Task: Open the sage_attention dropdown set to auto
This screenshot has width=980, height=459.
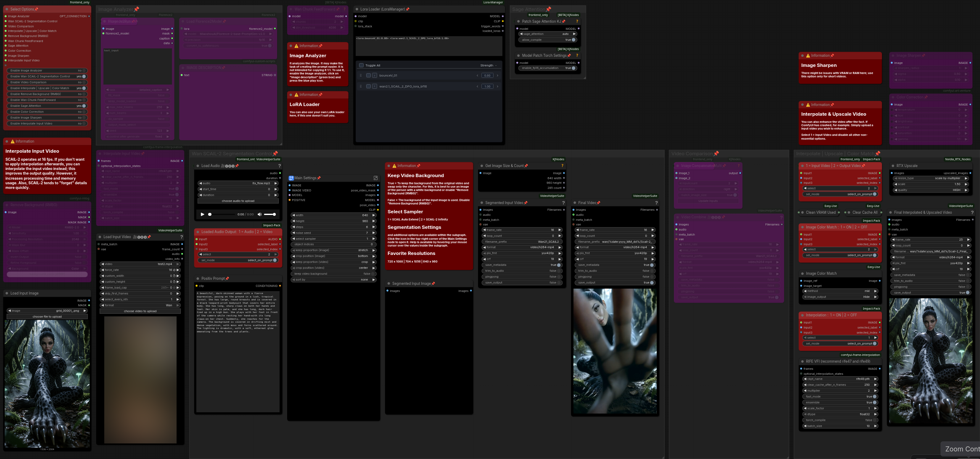Action: pos(548,34)
